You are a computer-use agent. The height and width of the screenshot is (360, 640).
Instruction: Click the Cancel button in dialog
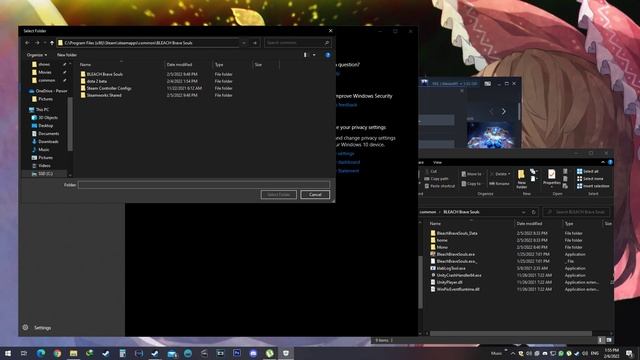(315, 195)
